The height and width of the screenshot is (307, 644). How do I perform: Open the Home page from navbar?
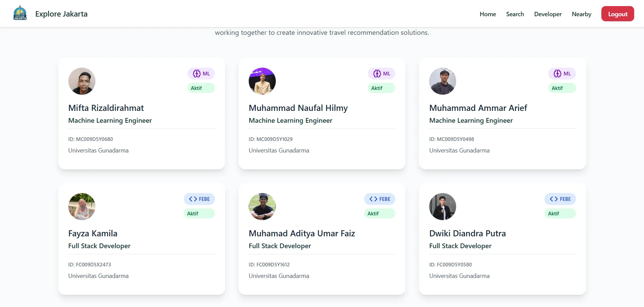[488, 14]
